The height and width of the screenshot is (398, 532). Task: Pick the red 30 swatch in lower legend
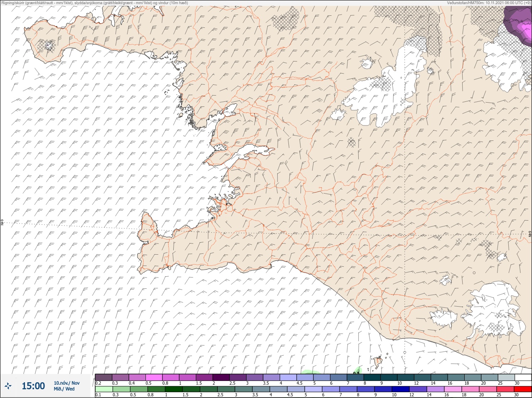click(523, 388)
